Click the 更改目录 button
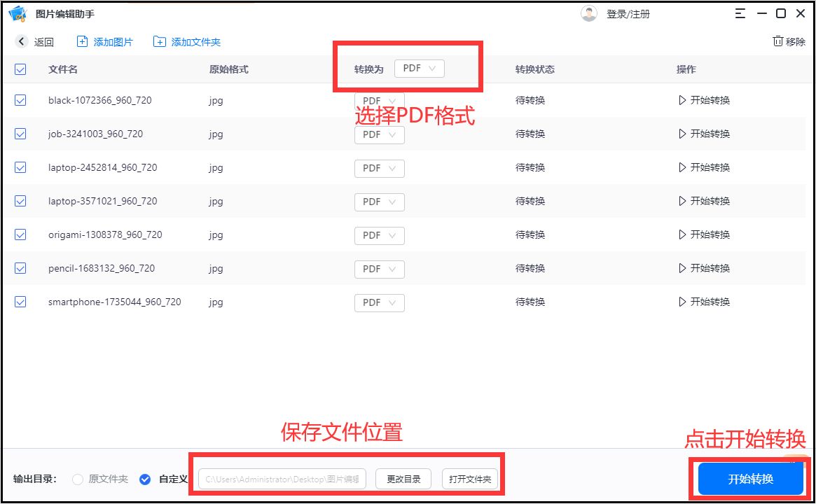This screenshot has height=504, width=816. 403,479
